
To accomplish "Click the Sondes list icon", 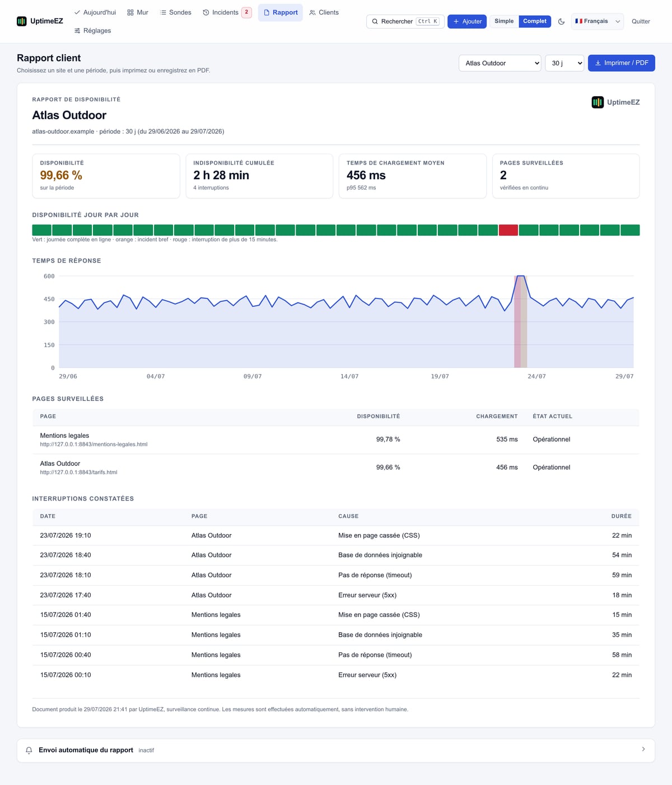I will [x=163, y=12].
